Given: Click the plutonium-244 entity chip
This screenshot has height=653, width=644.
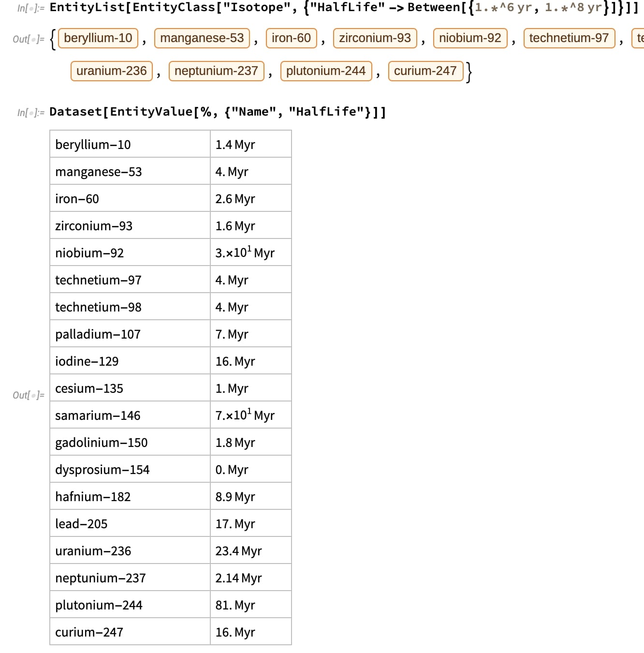Looking at the screenshot, I should [326, 71].
